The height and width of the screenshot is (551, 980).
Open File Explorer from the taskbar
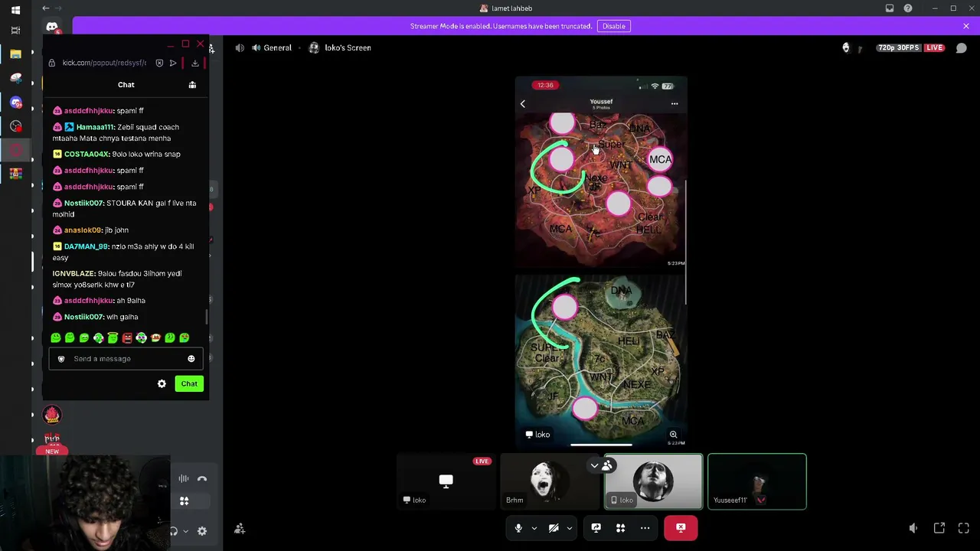pos(15,54)
